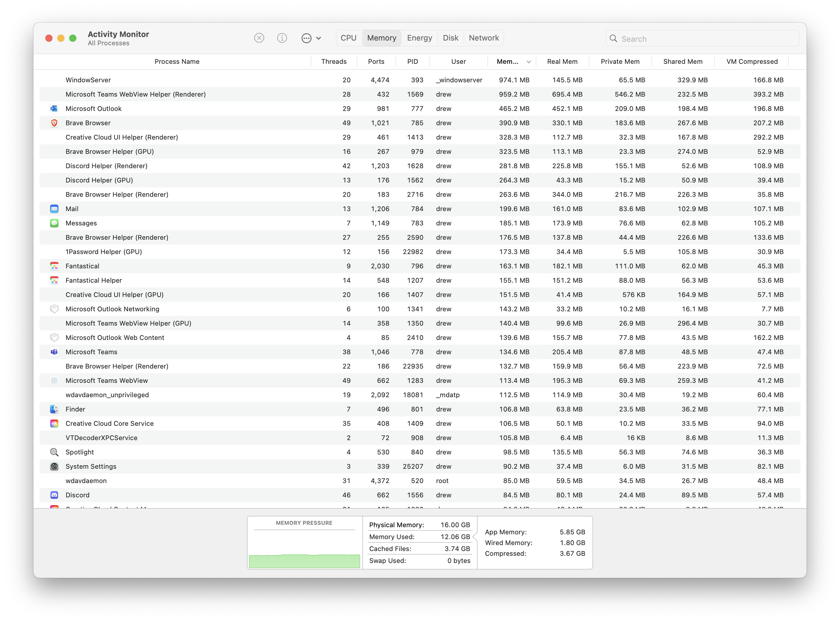
Task: Select Discord Helper (Renderer) row
Action: coord(420,166)
